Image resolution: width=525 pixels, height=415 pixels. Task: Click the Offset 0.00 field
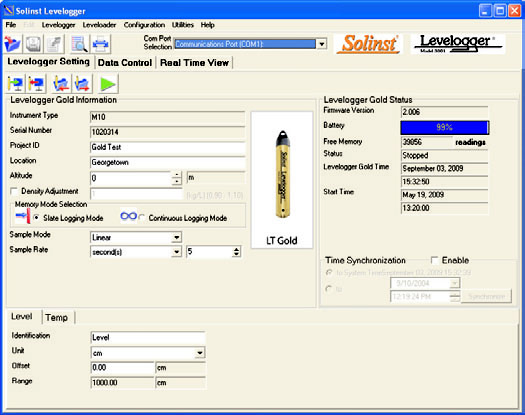tap(122, 367)
